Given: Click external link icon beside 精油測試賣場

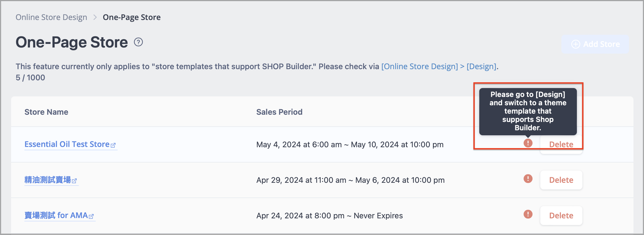Looking at the screenshot, I should click(75, 181).
